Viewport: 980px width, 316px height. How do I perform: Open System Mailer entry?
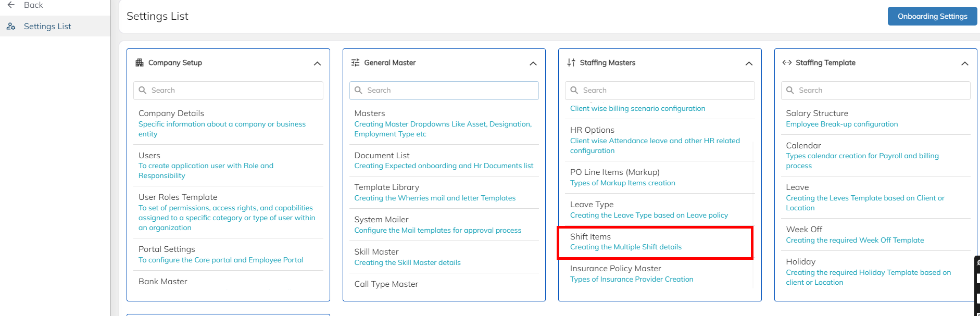pyautogui.click(x=382, y=219)
